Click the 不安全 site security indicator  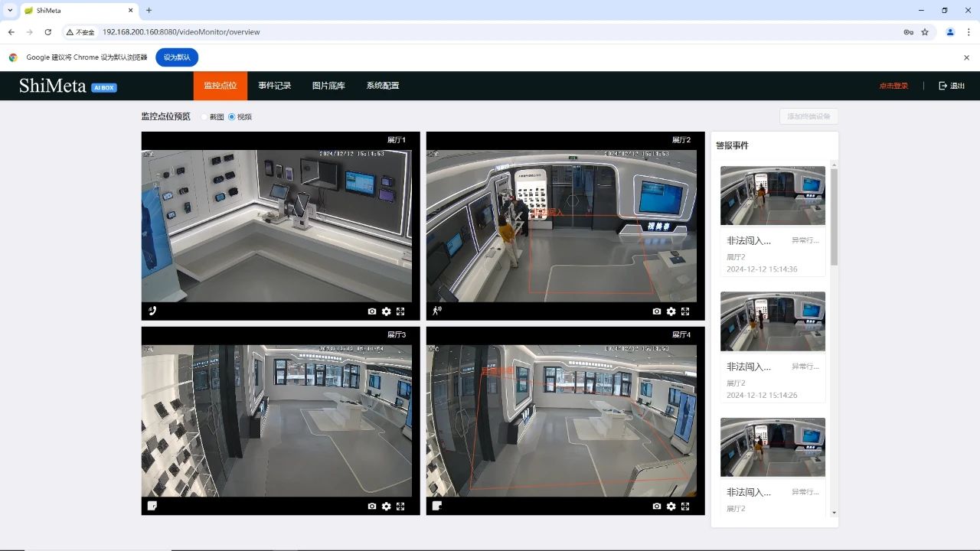click(80, 32)
